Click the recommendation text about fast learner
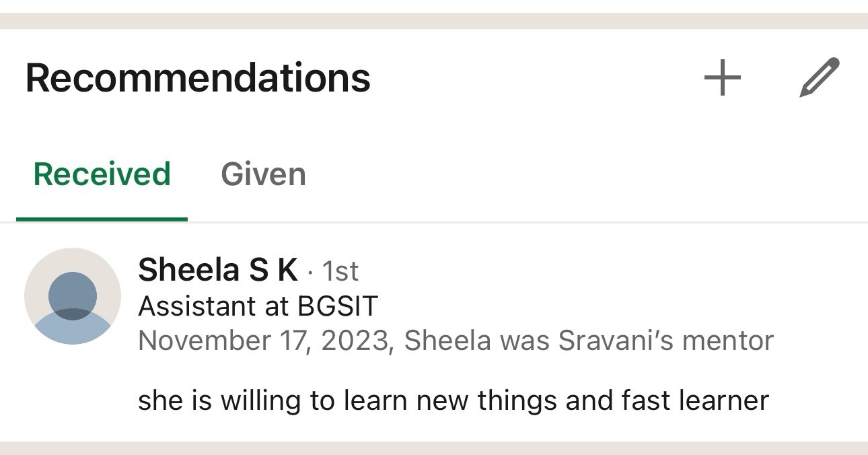This screenshot has width=868, height=455. tap(454, 401)
